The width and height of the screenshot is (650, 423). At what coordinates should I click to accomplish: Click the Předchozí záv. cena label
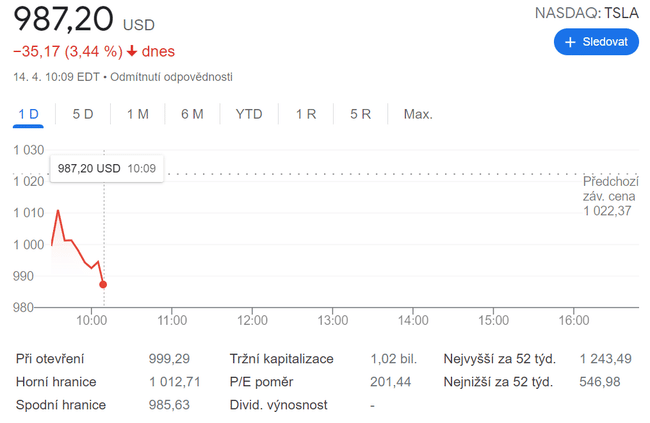[609, 188]
